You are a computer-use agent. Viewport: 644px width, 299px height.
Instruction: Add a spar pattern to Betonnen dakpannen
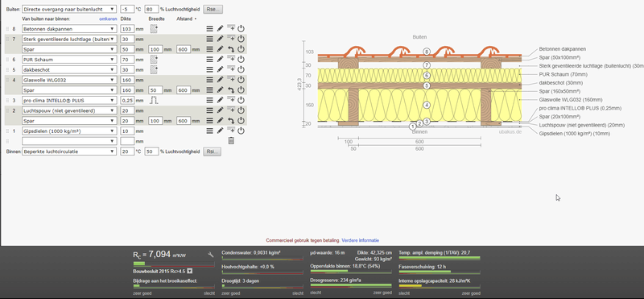click(x=154, y=29)
